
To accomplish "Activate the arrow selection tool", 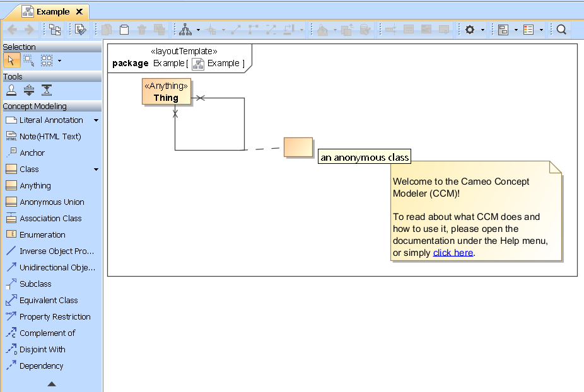I will coord(11,61).
